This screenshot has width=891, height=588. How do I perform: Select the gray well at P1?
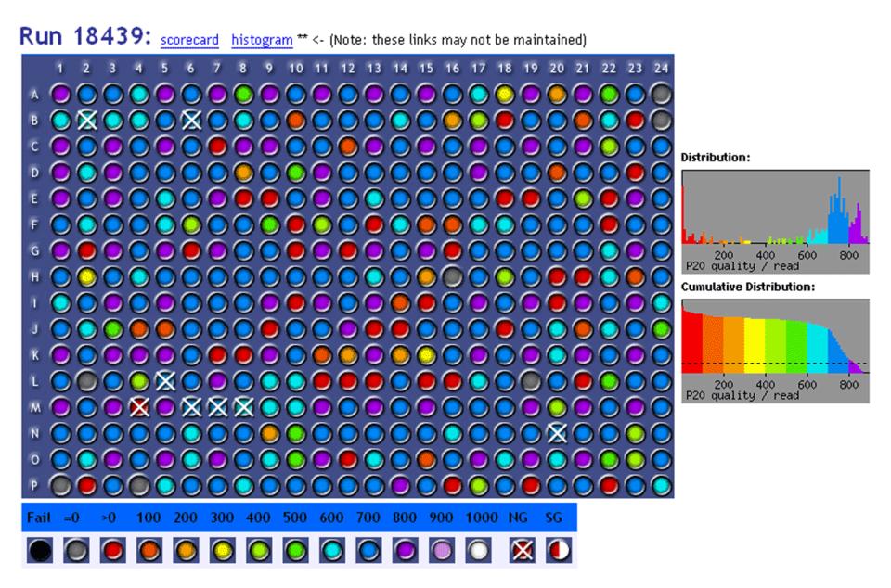(x=61, y=485)
